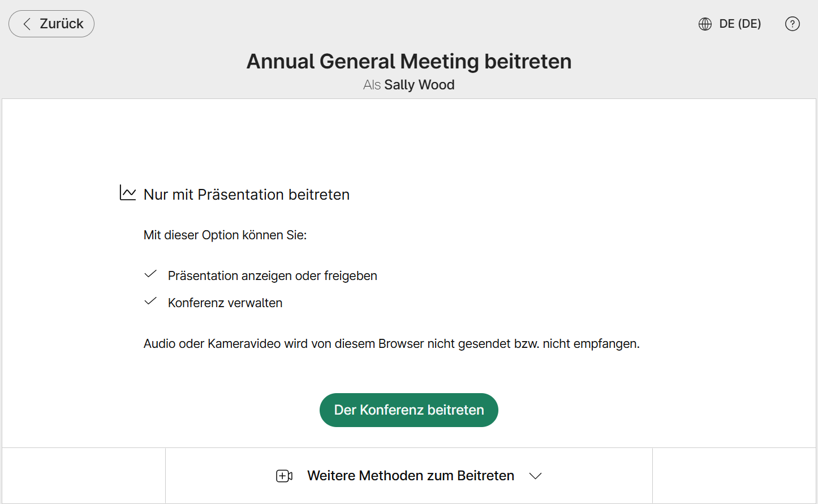
Task: Expand Weitere Methoden zum Beitreten
Action: [410, 476]
